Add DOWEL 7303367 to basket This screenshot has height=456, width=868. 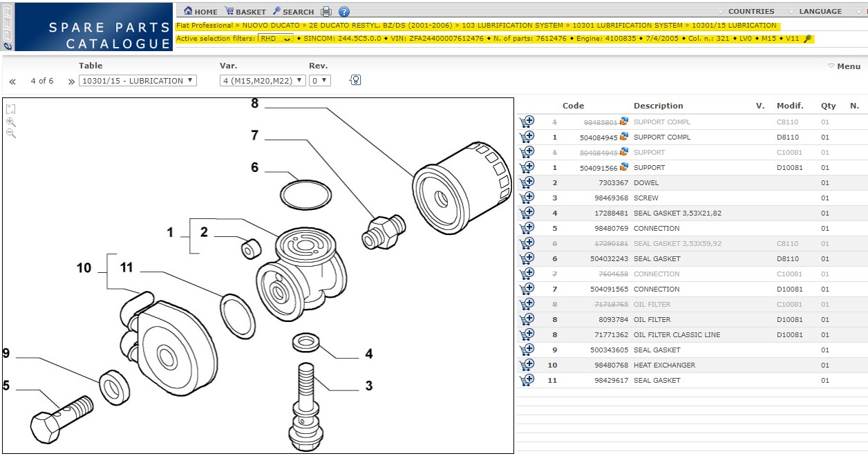[x=527, y=182]
